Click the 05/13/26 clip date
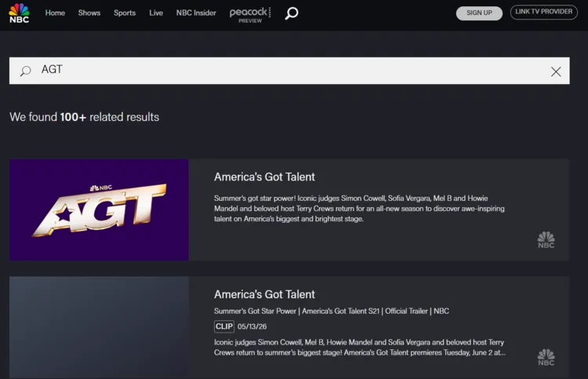Viewport: 588px width, 379px height. coord(252,326)
